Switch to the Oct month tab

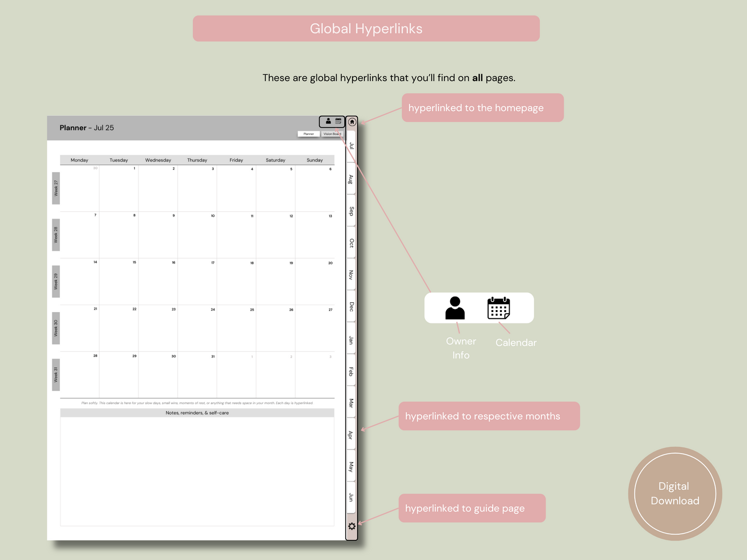(351, 243)
